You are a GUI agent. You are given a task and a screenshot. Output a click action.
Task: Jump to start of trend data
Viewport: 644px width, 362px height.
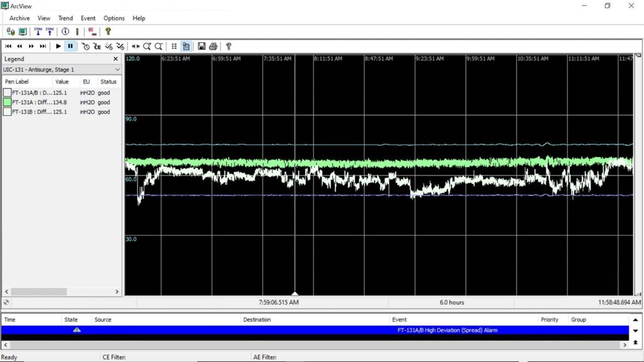(8, 47)
